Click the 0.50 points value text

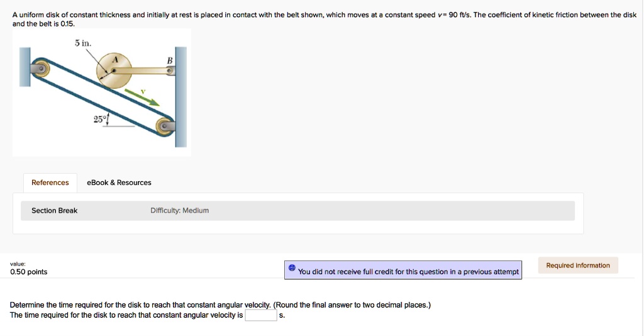coord(29,272)
